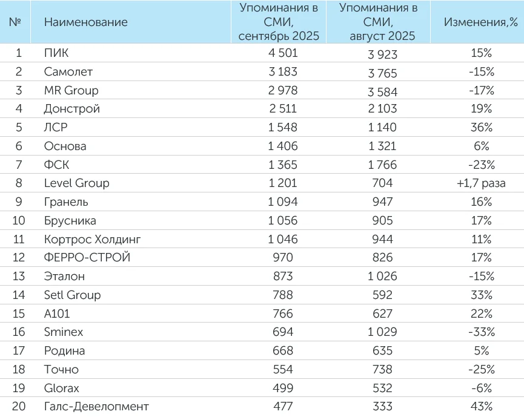Select the Самолет row name
The image size is (524, 420).
point(68,72)
